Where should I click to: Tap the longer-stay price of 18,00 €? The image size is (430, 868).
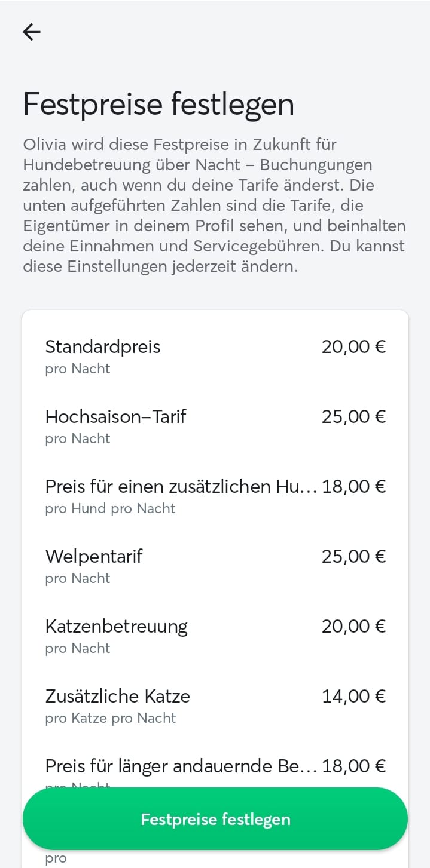(353, 766)
